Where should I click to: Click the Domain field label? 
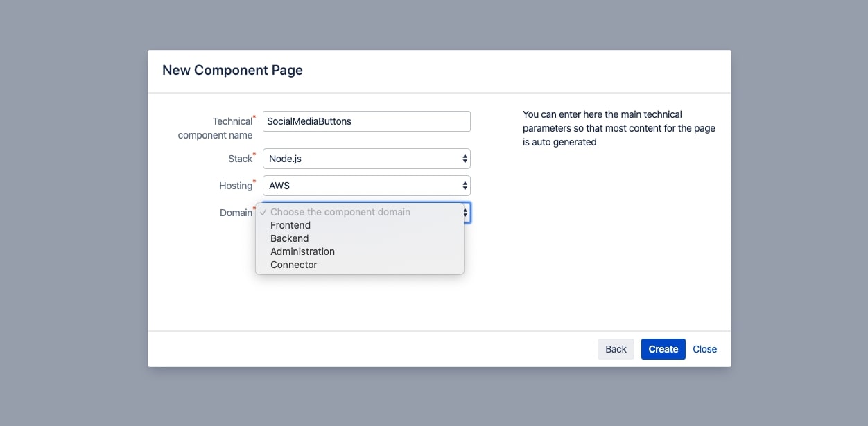236,213
